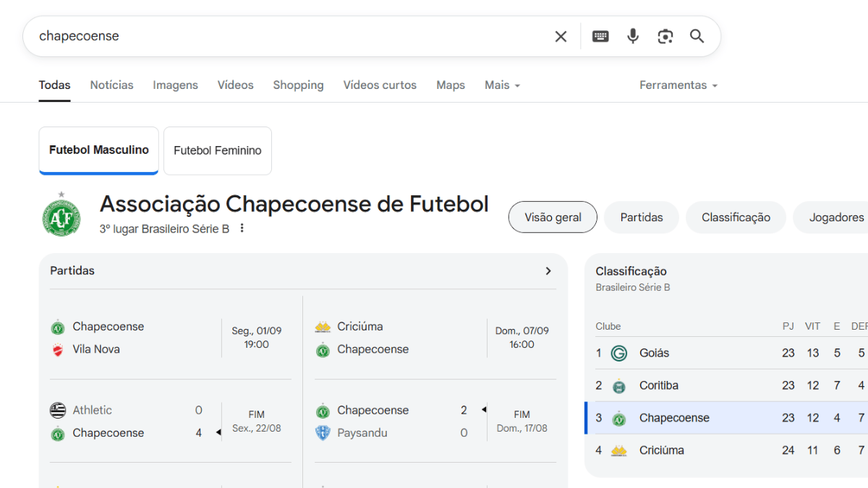Screen dimensions: 868x488
Task: Expand the Mais dropdown menu
Action: (x=503, y=85)
